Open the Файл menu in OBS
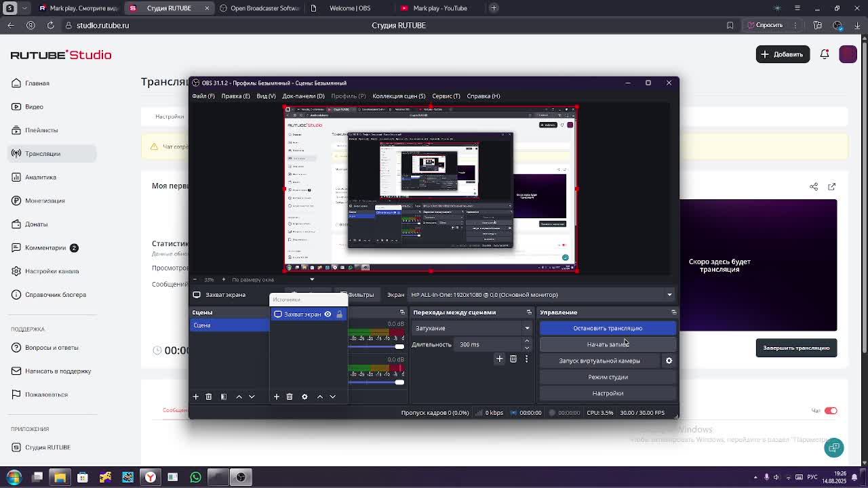This screenshot has height=488, width=868. (x=203, y=96)
